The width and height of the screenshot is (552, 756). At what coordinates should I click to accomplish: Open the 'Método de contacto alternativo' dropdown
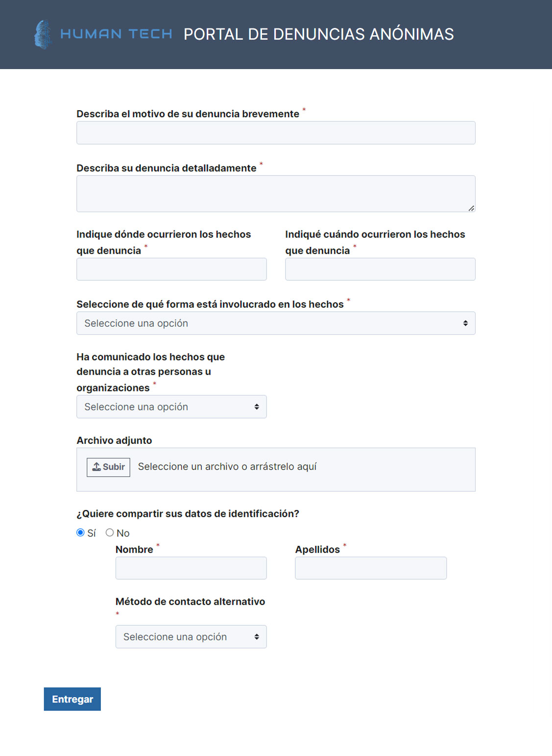191,636
